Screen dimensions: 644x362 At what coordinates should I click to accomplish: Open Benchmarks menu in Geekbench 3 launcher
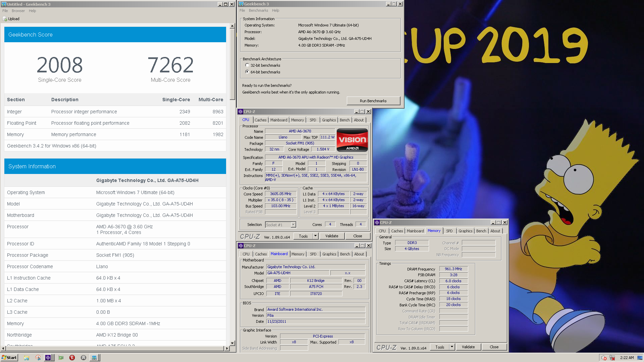pos(258,10)
